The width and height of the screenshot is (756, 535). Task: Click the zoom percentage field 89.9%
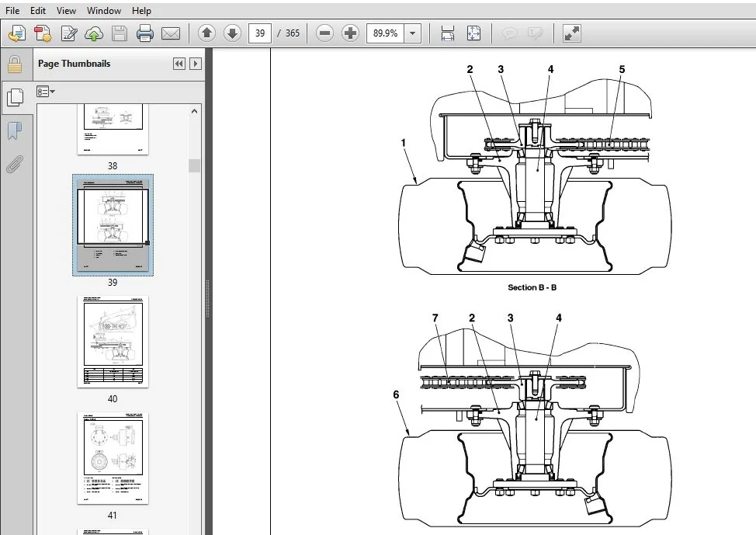click(385, 33)
